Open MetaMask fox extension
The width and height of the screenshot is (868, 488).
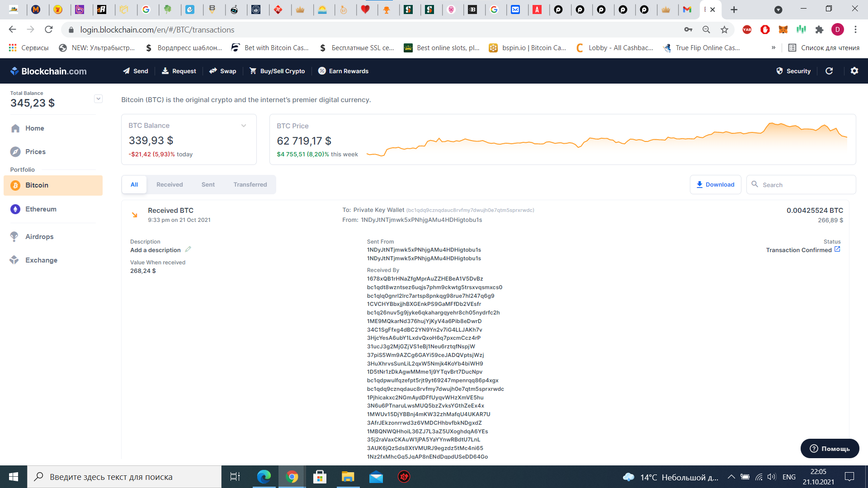click(783, 29)
